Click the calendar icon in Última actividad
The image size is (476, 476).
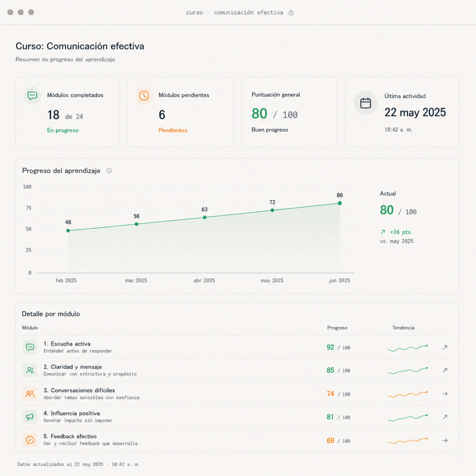point(365,103)
